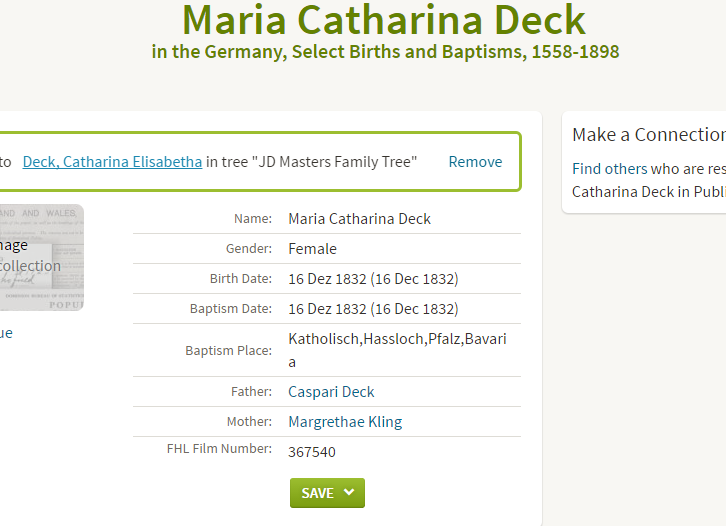Select the FHL Film Number value 367540
The width and height of the screenshot is (726, 526).
pyautogui.click(x=312, y=452)
